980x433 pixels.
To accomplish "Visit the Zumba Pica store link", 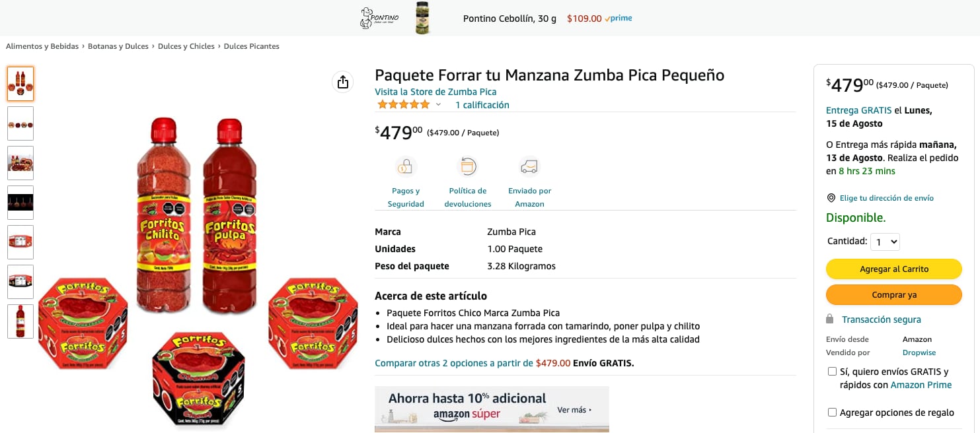I will [x=435, y=92].
